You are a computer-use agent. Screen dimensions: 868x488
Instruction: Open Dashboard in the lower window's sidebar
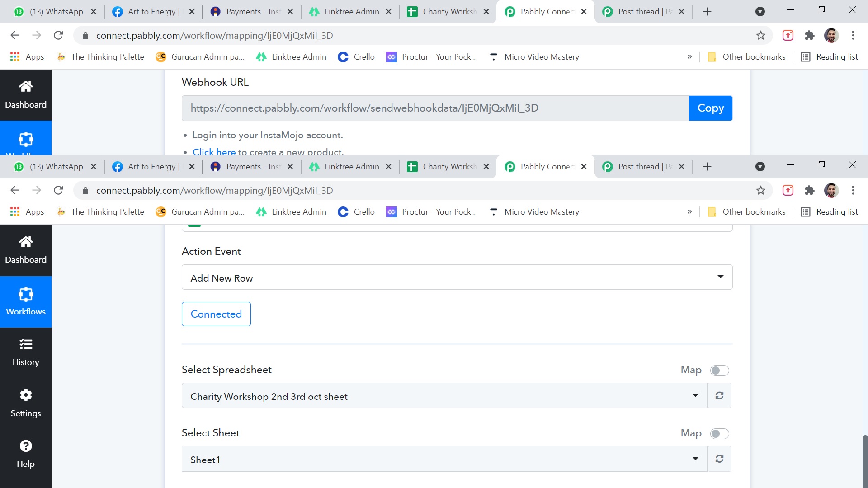pos(26,250)
